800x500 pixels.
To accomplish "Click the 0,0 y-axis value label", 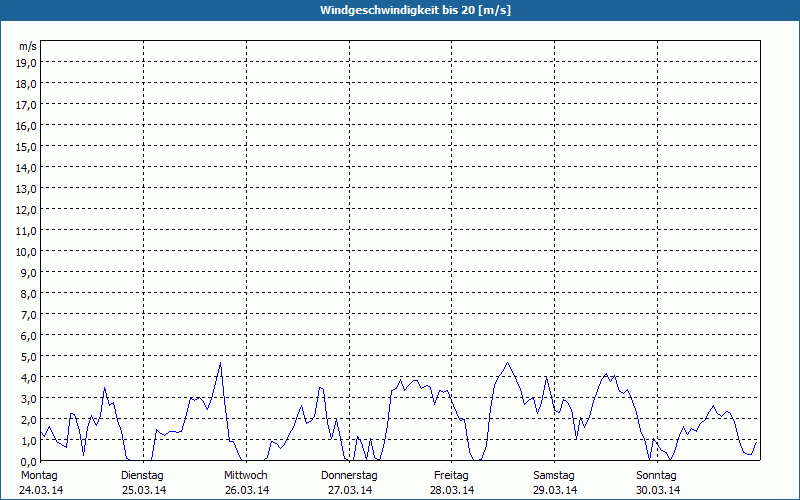I will (29, 462).
